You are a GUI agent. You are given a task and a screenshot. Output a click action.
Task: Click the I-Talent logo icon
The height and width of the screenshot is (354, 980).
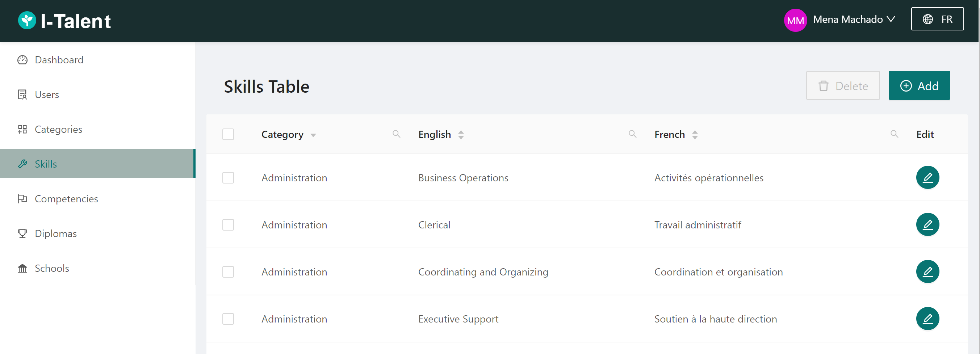(x=27, y=21)
